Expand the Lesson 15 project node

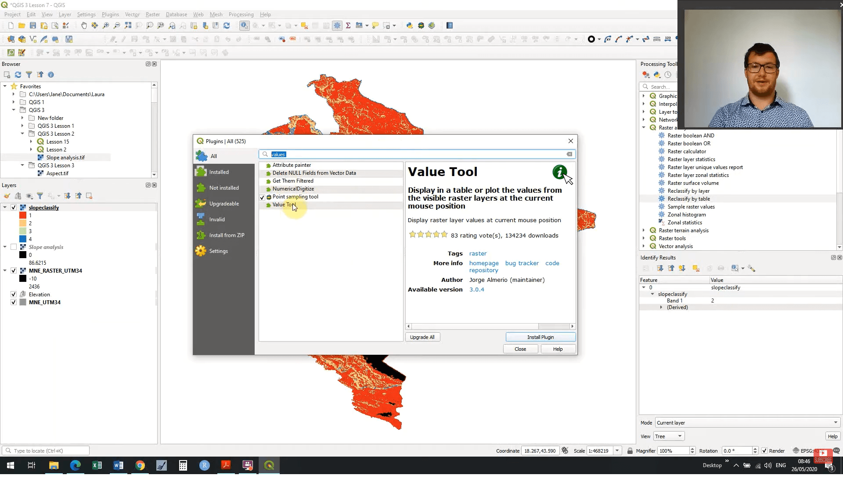pos(31,142)
